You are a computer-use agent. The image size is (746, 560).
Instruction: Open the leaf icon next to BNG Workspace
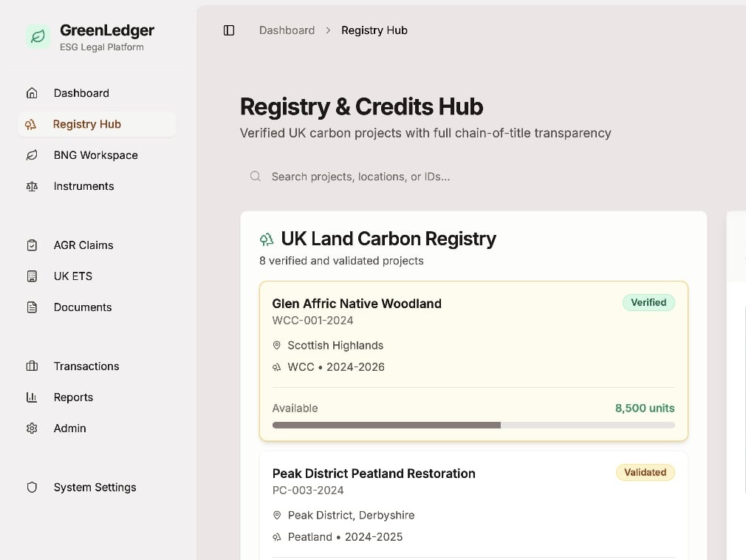(x=32, y=155)
